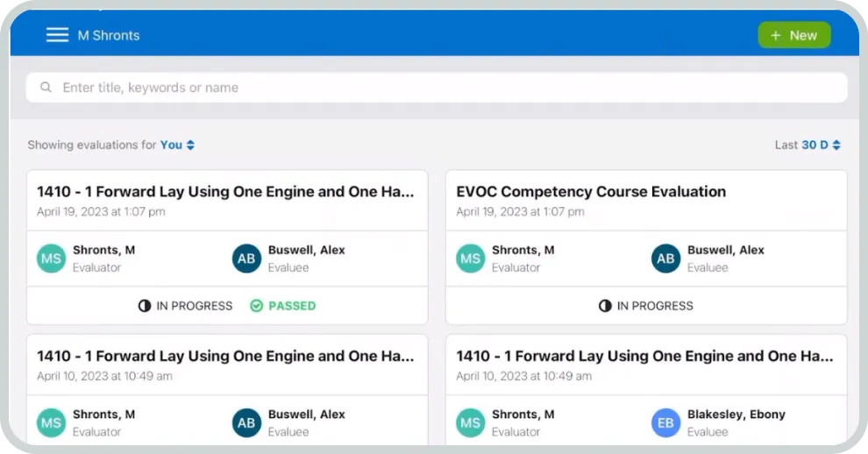Click the plus New button
This screenshot has width=868, height=454.
[x=793, y=35]
